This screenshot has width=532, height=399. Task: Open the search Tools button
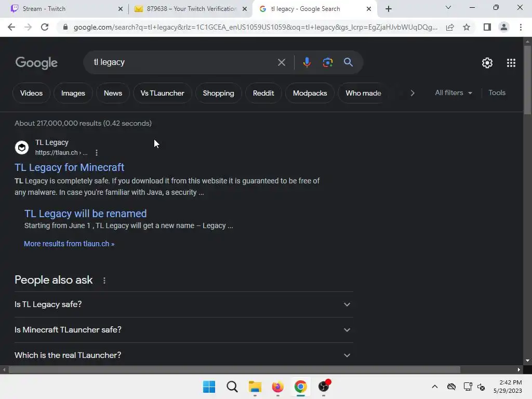click(x=497, y=92)
